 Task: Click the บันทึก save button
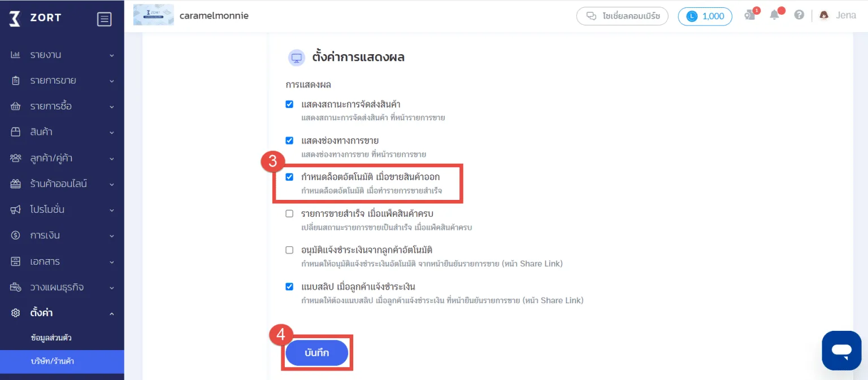[x=316, y=353]
